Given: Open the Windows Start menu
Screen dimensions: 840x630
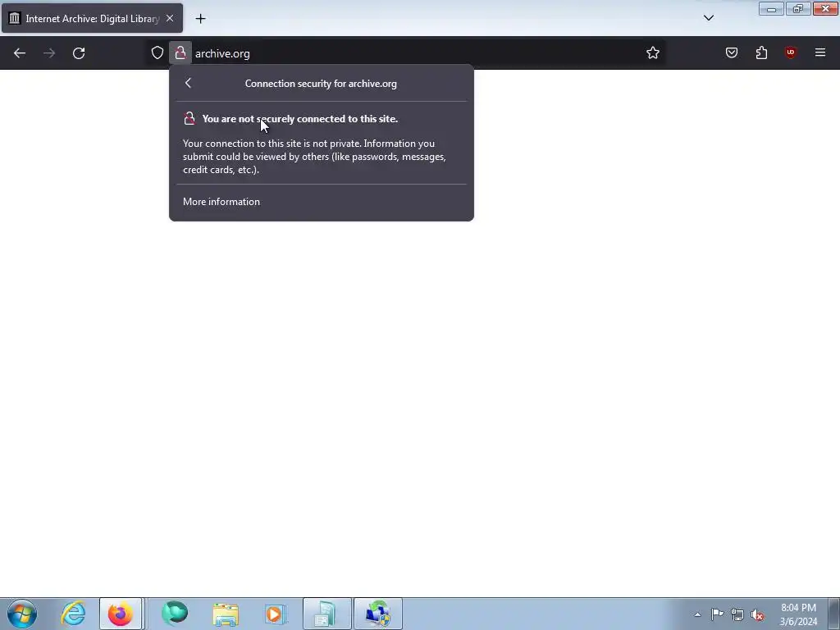Looking at the screenshot, I should click(22, 614).
